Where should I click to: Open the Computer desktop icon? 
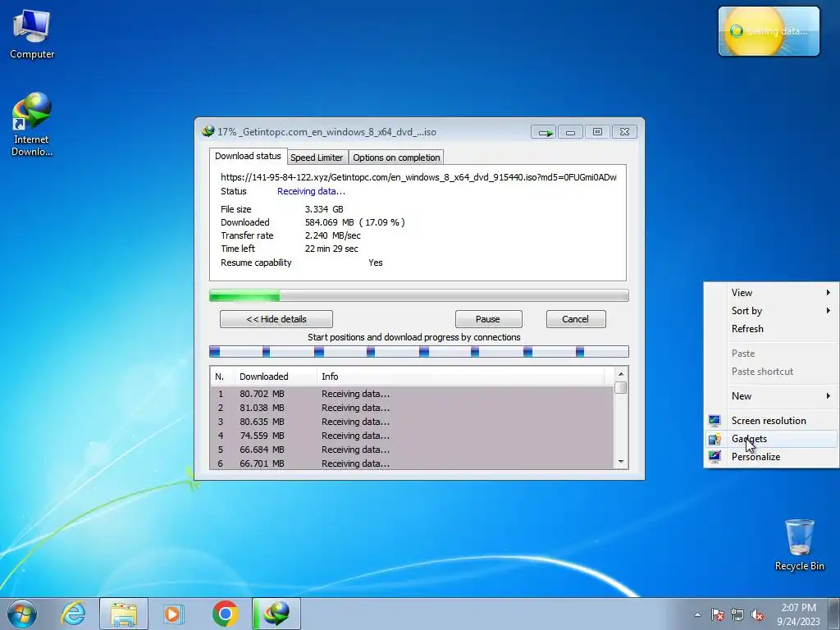[x=32, y=34]
